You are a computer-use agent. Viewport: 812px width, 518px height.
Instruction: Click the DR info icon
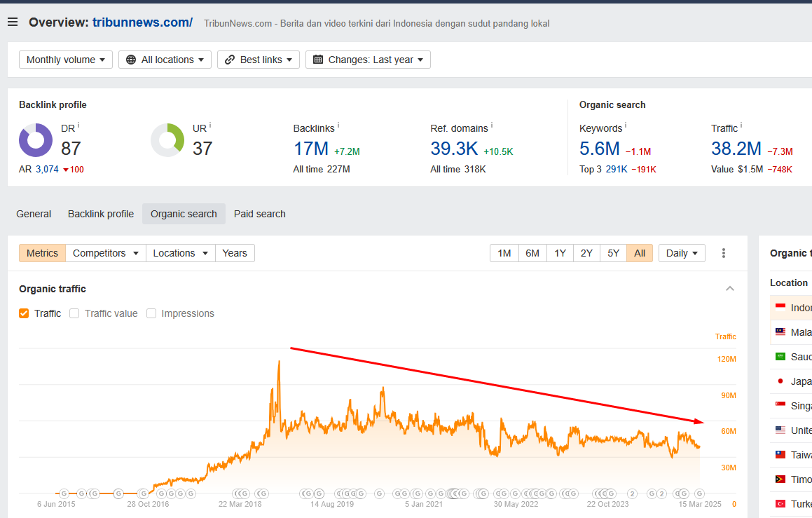pos(78,125)
